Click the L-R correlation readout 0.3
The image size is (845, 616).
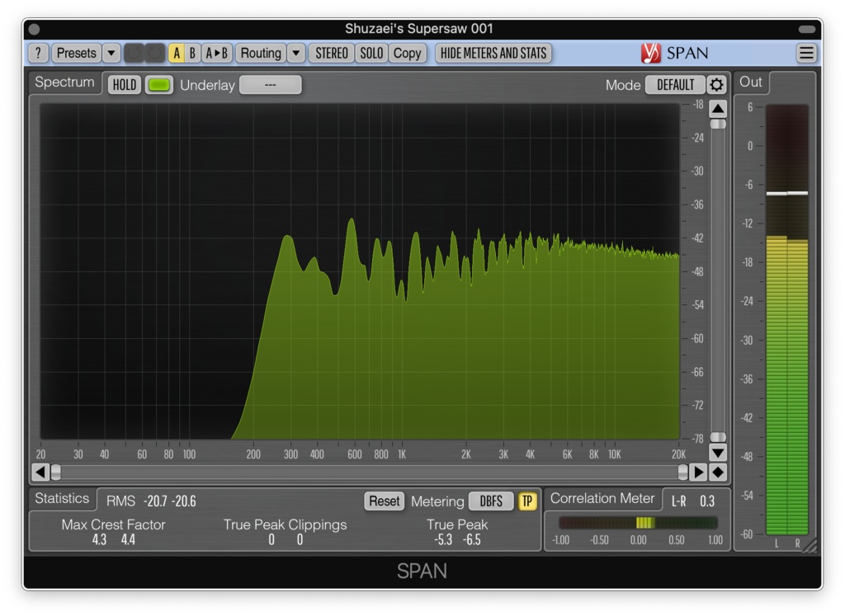click(707, 501)
